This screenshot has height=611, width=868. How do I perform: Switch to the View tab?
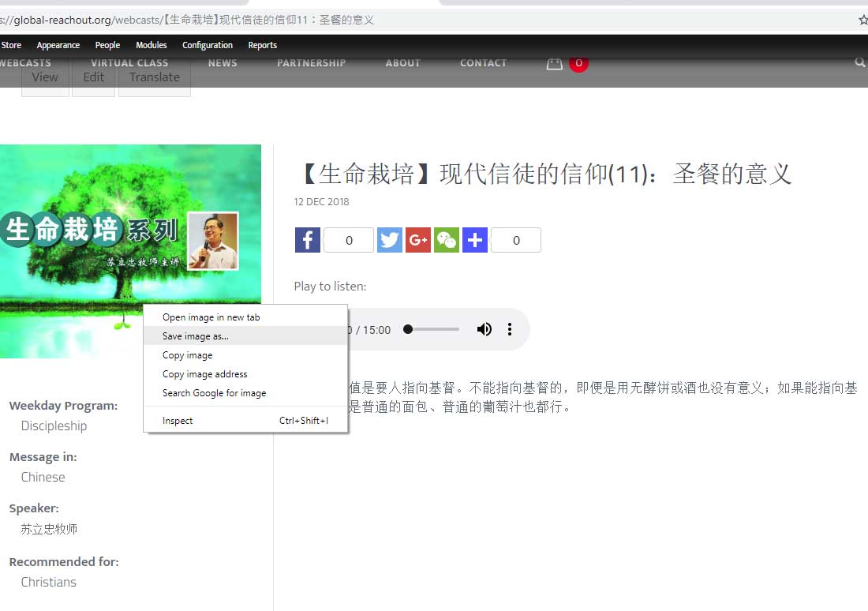tap(45, 77)
